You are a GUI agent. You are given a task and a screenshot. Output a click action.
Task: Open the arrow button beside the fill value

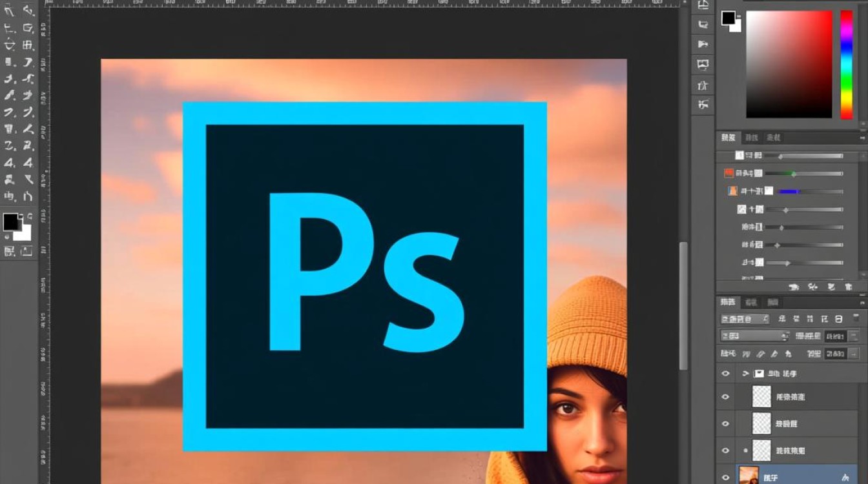(853, 354)
